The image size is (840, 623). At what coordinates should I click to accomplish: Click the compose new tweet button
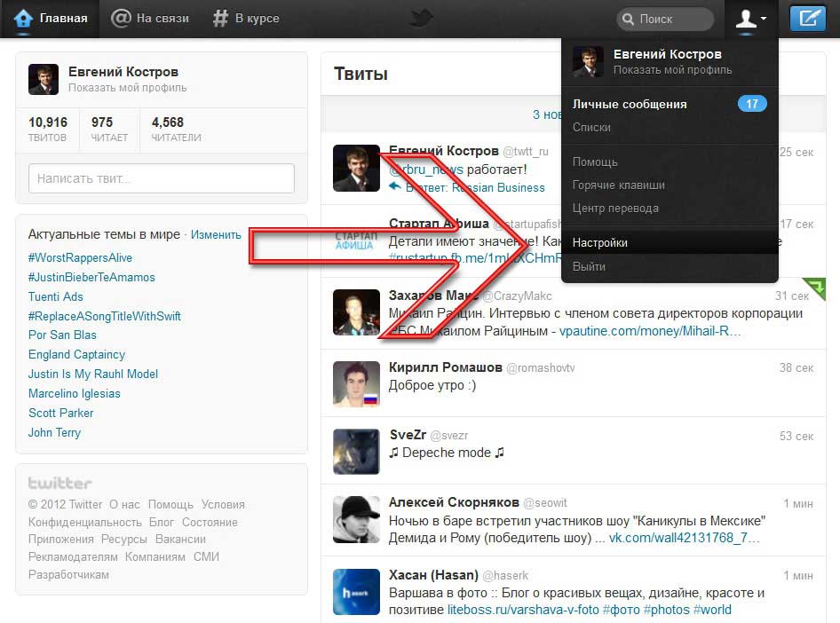click(x=807, y=19)
